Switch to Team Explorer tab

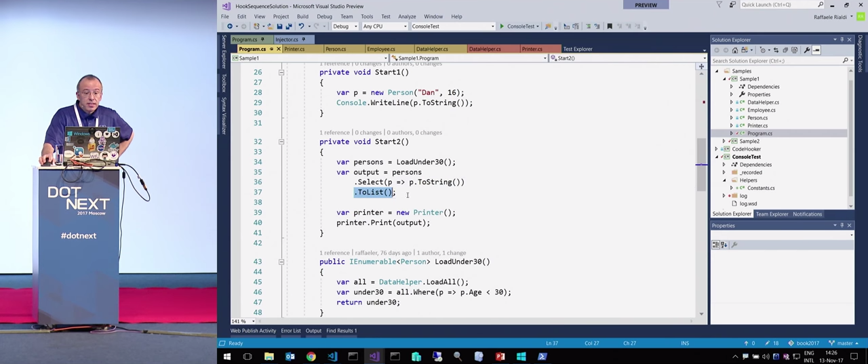tap(772, 214)
